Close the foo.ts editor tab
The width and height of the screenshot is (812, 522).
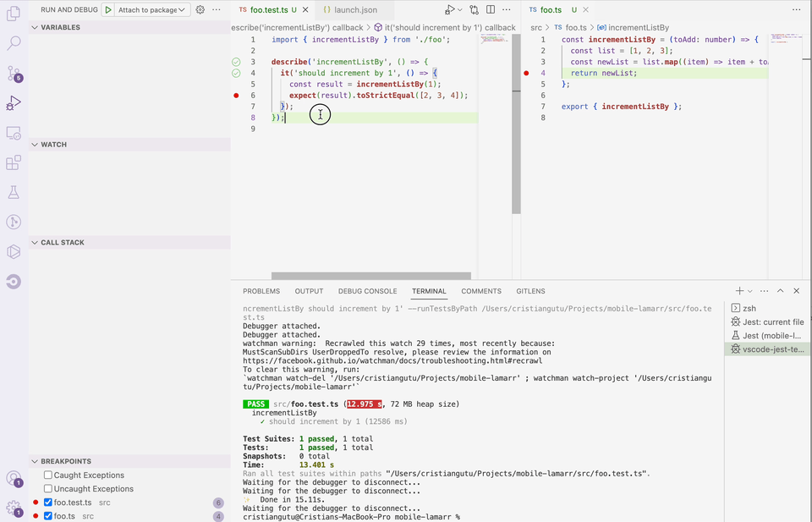pos(585,10)
